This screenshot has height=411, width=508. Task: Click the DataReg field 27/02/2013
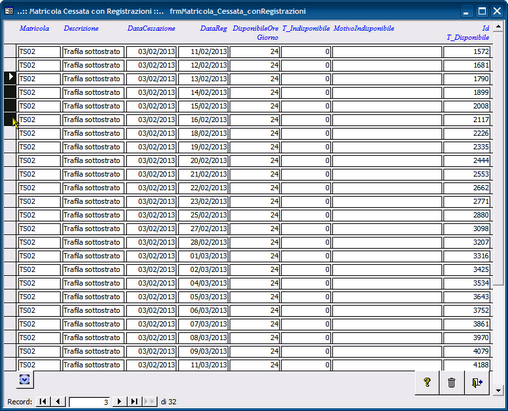(203, 229)
